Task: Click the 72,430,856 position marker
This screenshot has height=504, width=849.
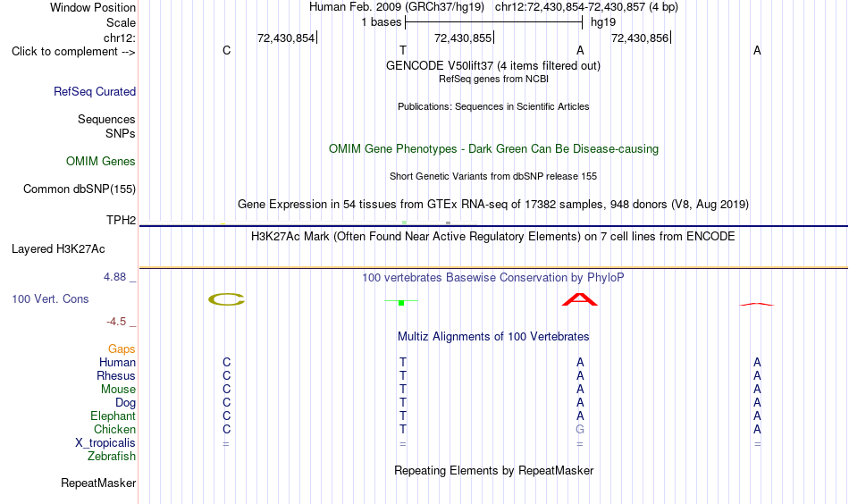Action: [640, 38]
